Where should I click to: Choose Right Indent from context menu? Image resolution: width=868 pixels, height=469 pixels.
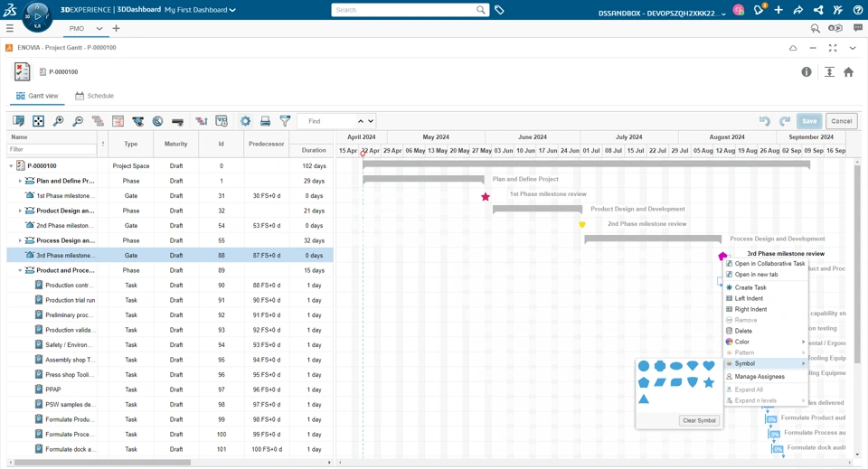(766, 309)
